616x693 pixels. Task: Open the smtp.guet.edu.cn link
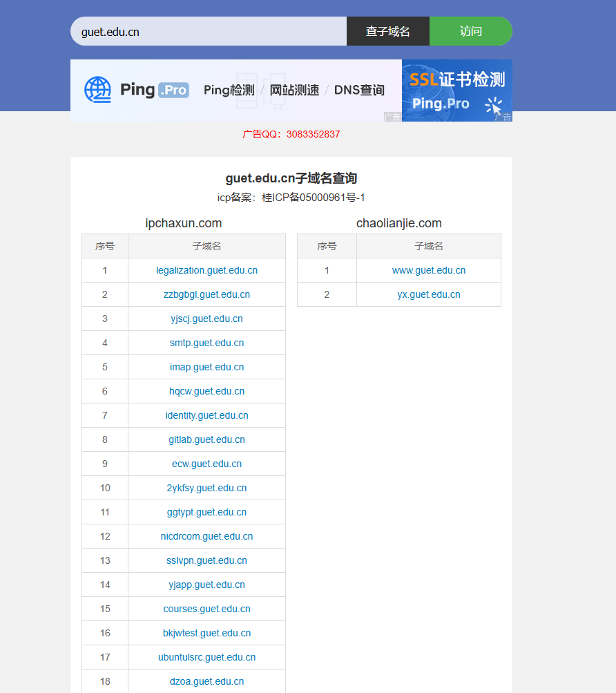[206, 343]
